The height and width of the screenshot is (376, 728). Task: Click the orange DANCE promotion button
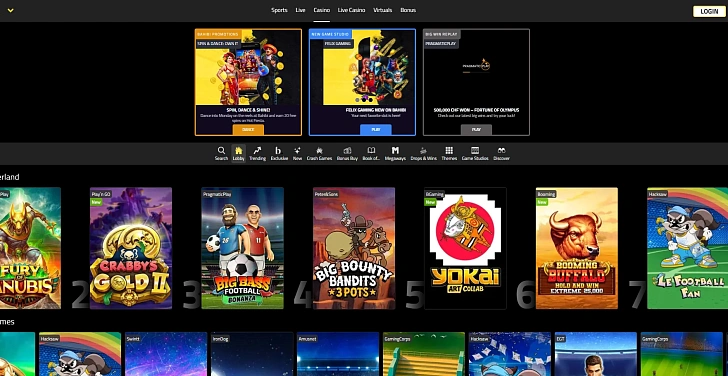pyautogui.click(x=248, y=130)
